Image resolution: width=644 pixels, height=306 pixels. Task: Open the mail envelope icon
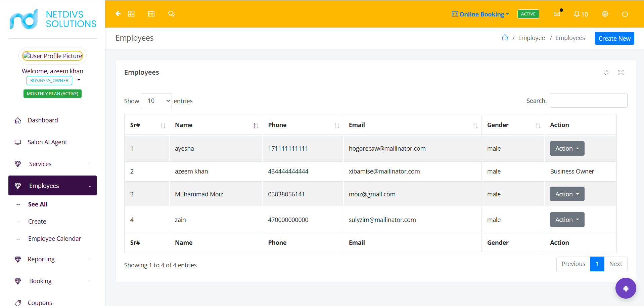point(557,14)
